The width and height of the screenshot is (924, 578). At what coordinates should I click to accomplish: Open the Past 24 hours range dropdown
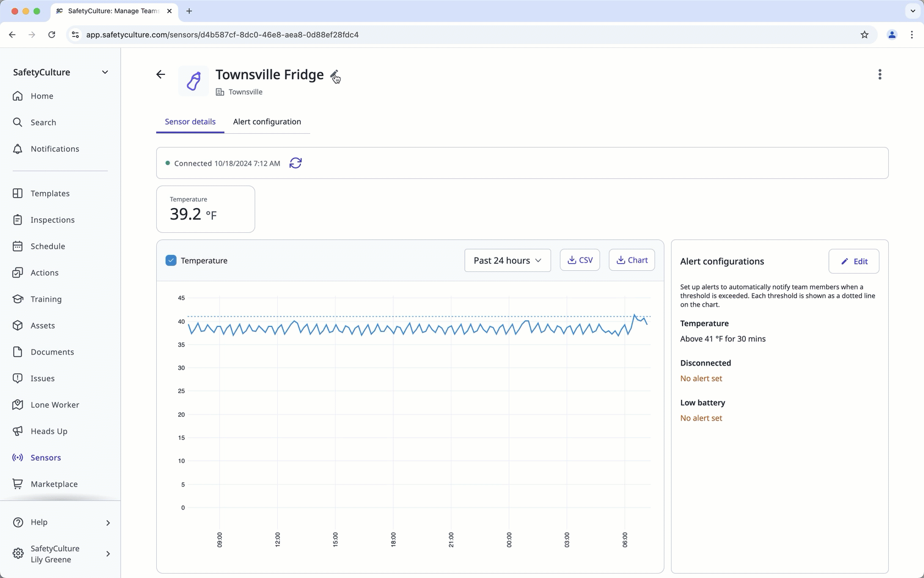507,260
